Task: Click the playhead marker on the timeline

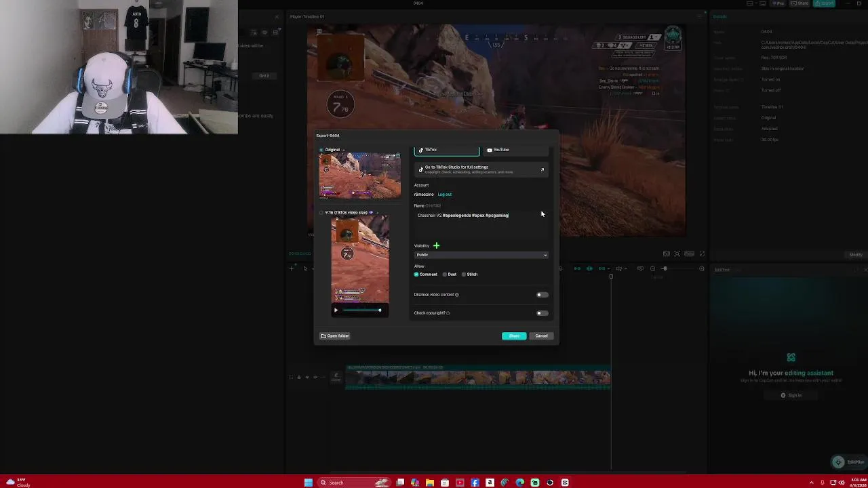Action: tap(610, 277)
